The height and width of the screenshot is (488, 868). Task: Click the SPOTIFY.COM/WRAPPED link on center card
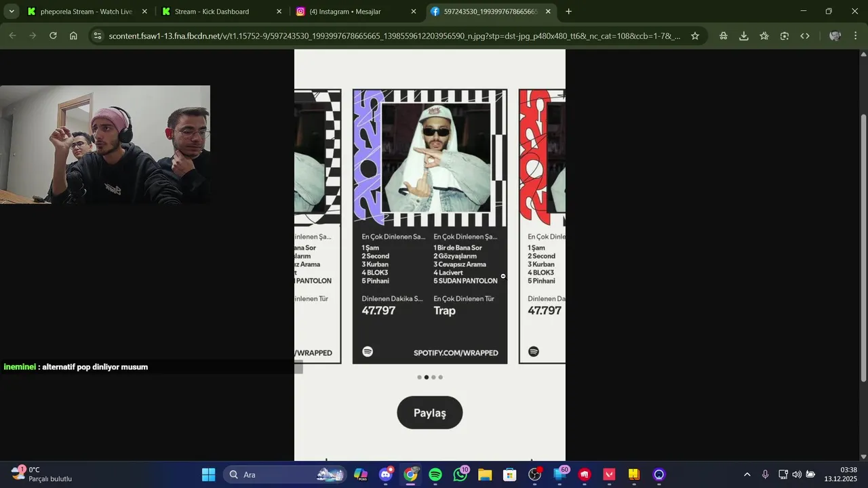tap(456, 352)
